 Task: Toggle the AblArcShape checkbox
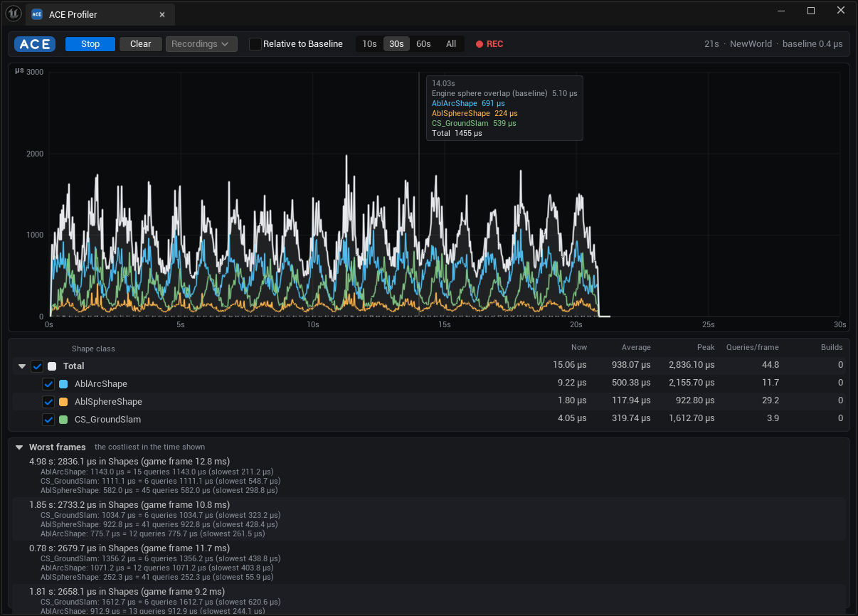point(48,384)
